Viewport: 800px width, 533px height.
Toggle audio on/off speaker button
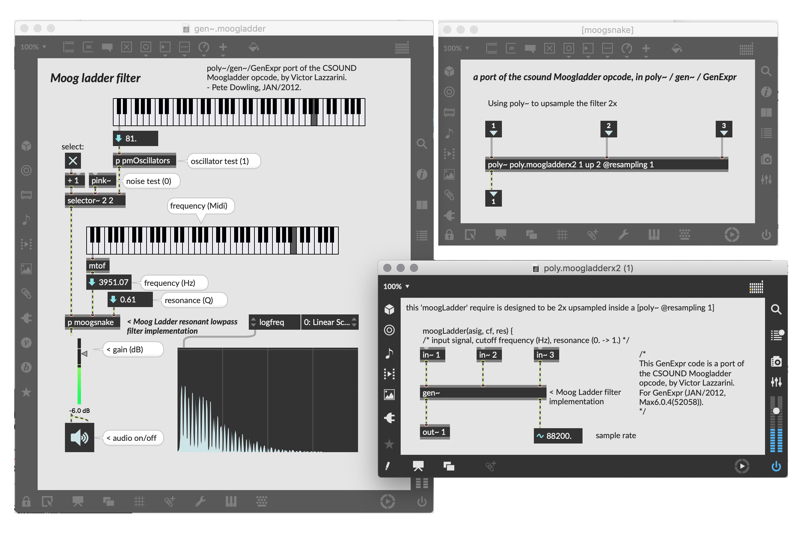80,437
